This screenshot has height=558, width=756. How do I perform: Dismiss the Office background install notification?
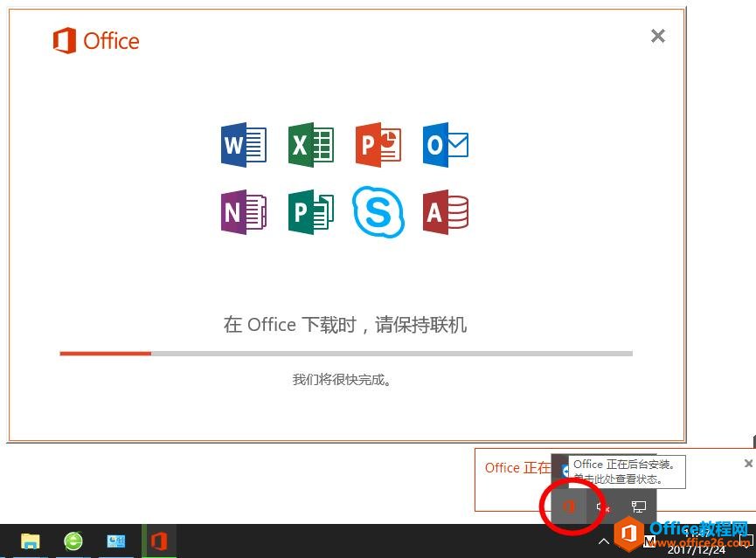(748, 463)
